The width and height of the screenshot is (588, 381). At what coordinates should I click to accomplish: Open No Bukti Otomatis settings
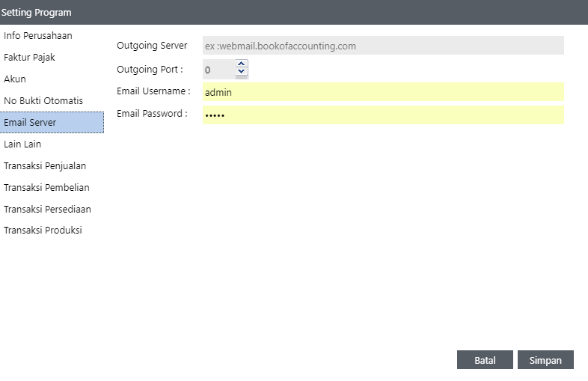click(x=43, y=101)
